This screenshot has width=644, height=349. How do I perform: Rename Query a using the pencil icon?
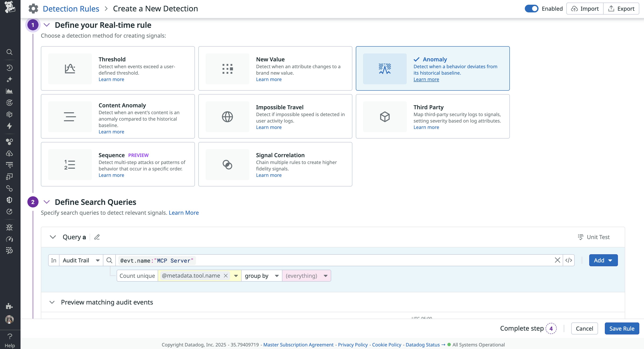(97, 237)
